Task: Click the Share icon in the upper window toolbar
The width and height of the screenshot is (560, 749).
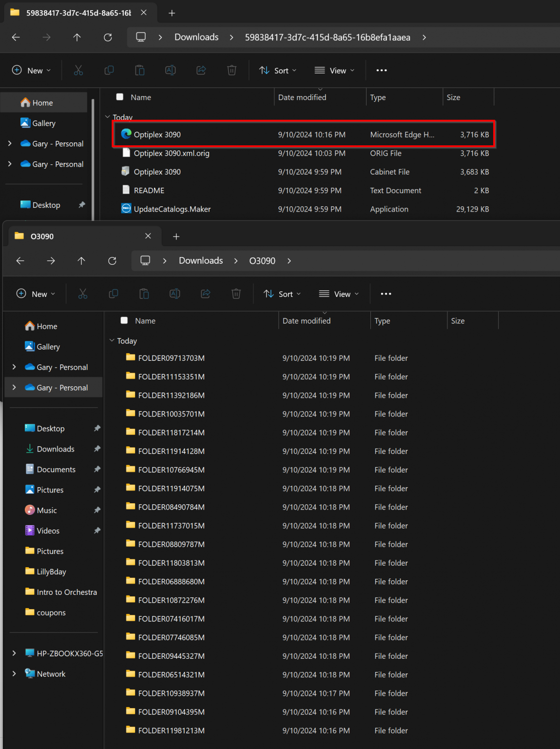Action: (201, 71)
